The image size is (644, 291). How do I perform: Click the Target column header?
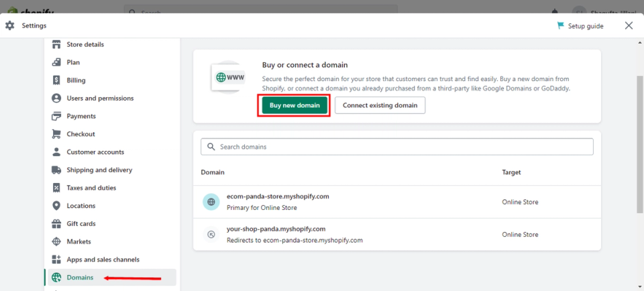coord(511,172)
